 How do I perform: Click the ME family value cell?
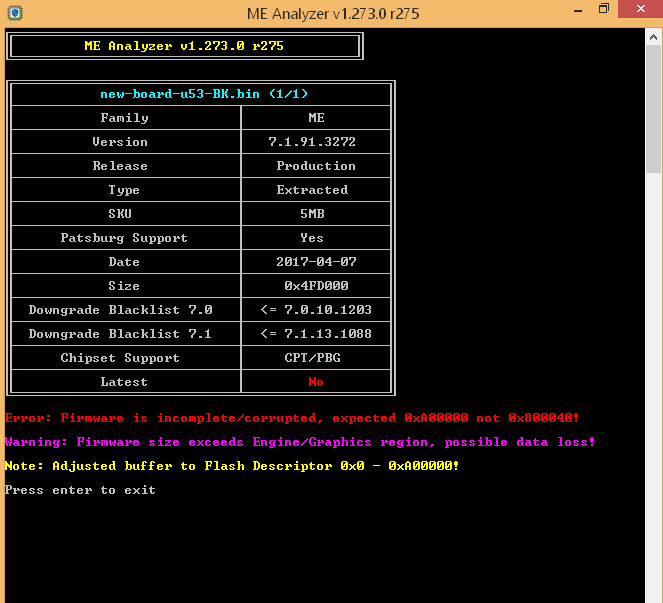pyautogui.click(x=316, y=118)
